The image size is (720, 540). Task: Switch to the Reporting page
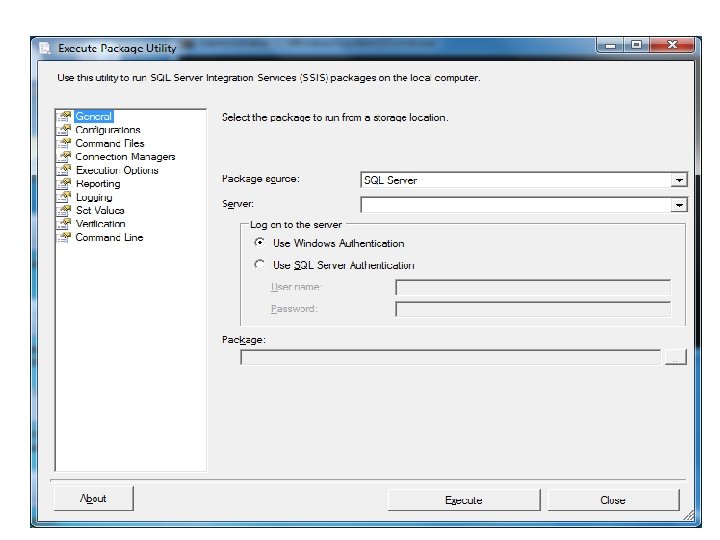coord(98,184)
